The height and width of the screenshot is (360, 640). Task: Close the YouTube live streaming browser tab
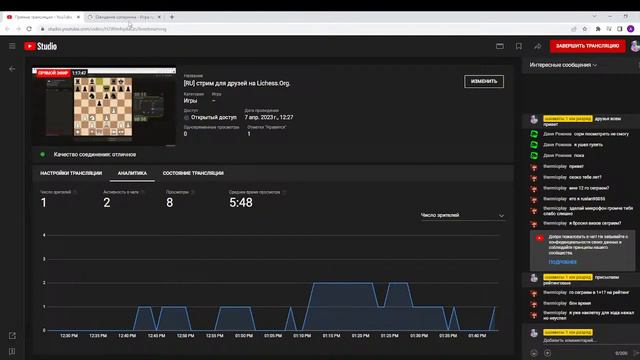pyautogui.click(x=78, y=17)
